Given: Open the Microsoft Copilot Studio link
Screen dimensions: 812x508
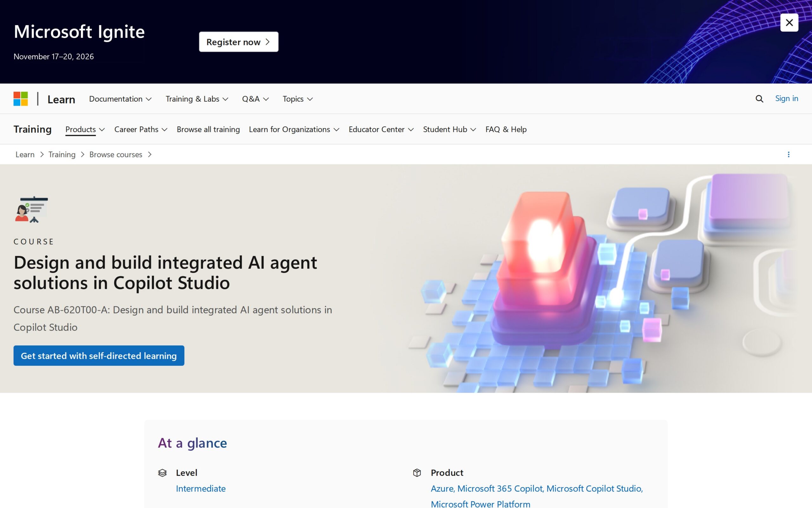Looking at the screenshot, I should point(593,489).
